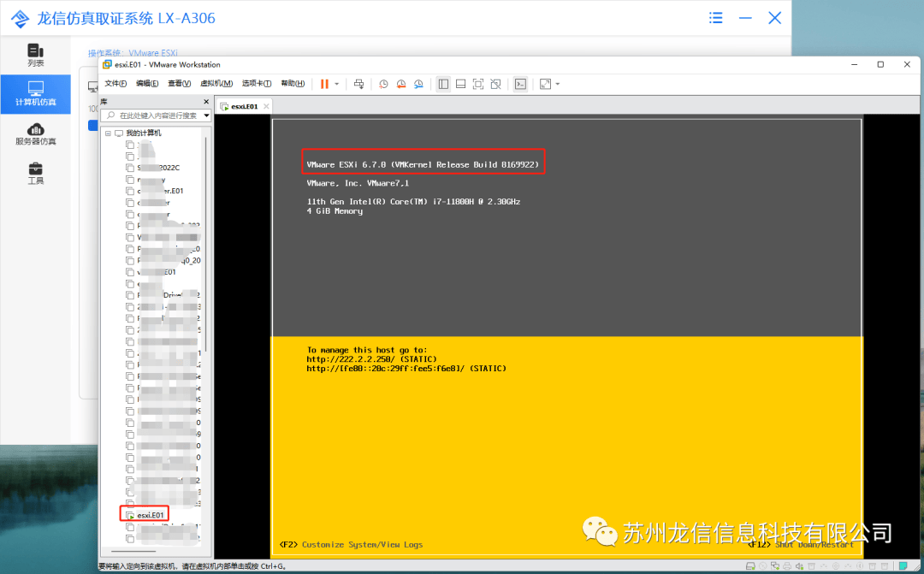This screenshot has width=924, height=574.
Task: Click the network adapter status icon
Action: pos(775,566)
